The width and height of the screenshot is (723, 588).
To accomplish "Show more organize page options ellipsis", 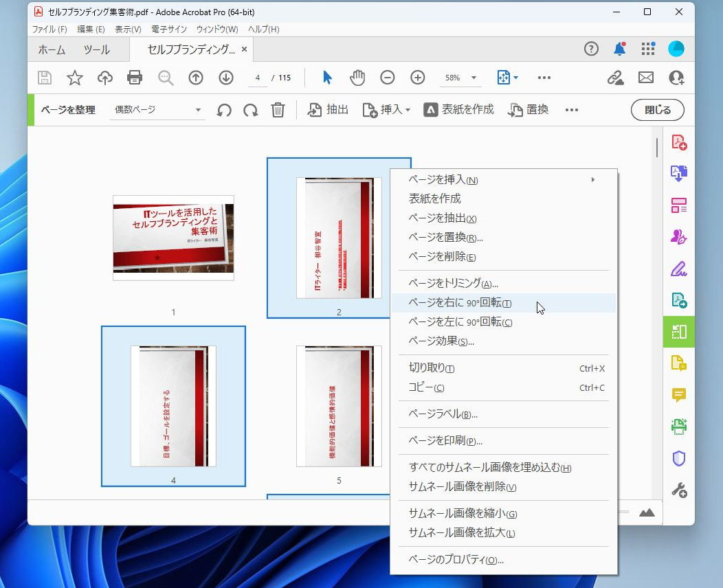I will click(x=572, y=110).
